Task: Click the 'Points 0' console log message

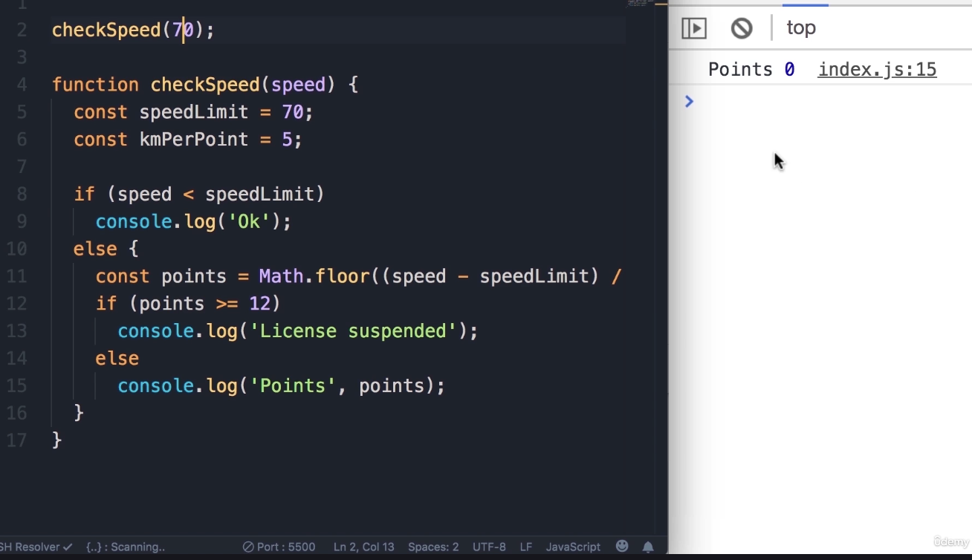Action: coord(751,70)
